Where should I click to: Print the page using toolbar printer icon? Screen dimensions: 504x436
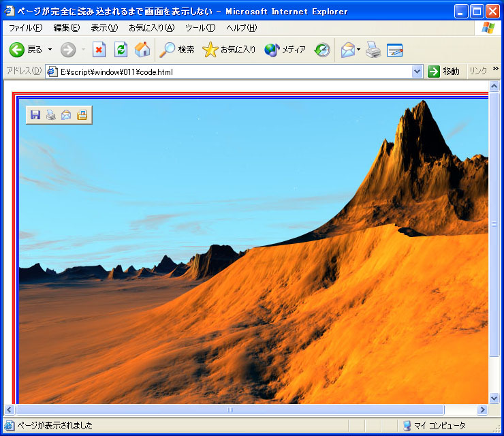[373, 50]
